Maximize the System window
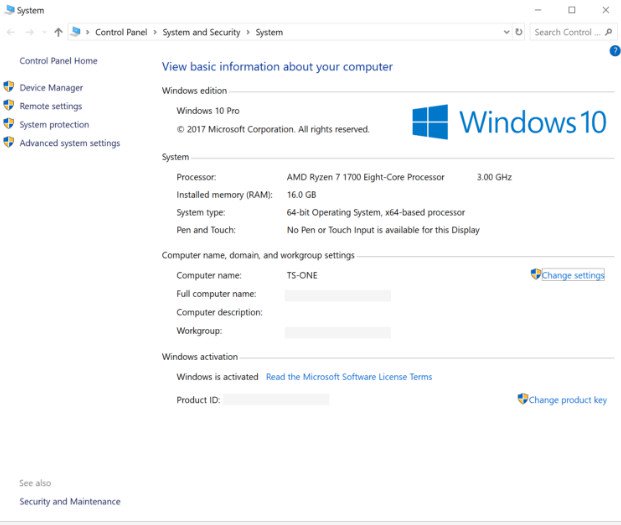 tap(571, 10)
